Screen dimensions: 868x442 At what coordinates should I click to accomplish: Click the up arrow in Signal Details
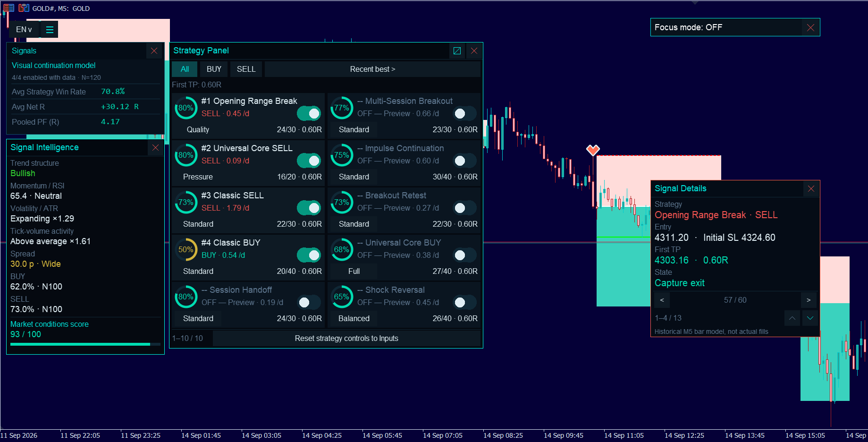point(792,318)
